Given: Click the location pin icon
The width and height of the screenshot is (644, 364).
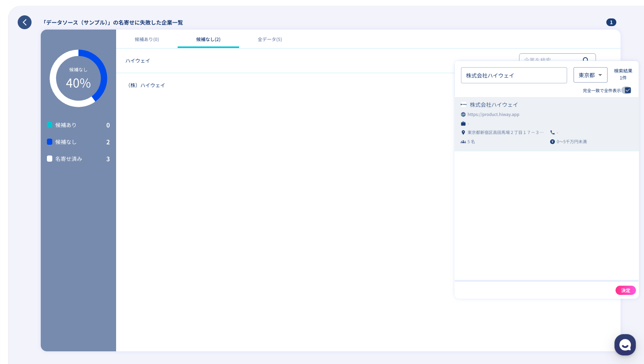Looking at the screenshot, I should pyautogui.click(x=463, y=132).
